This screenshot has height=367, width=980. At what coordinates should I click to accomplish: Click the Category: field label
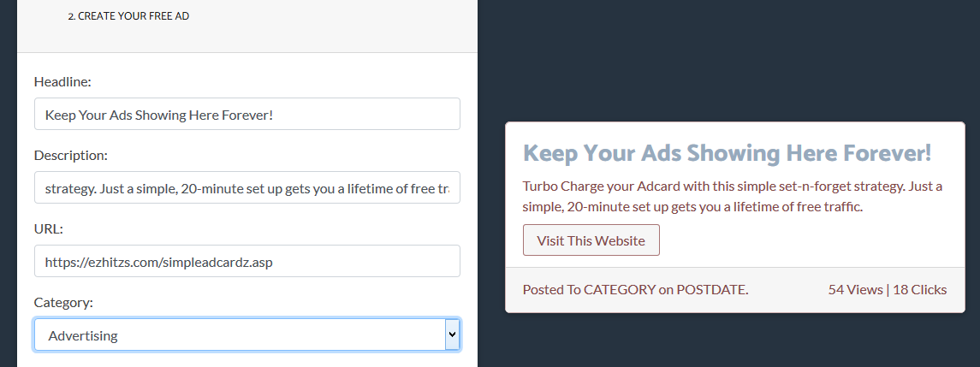(63, 303)
